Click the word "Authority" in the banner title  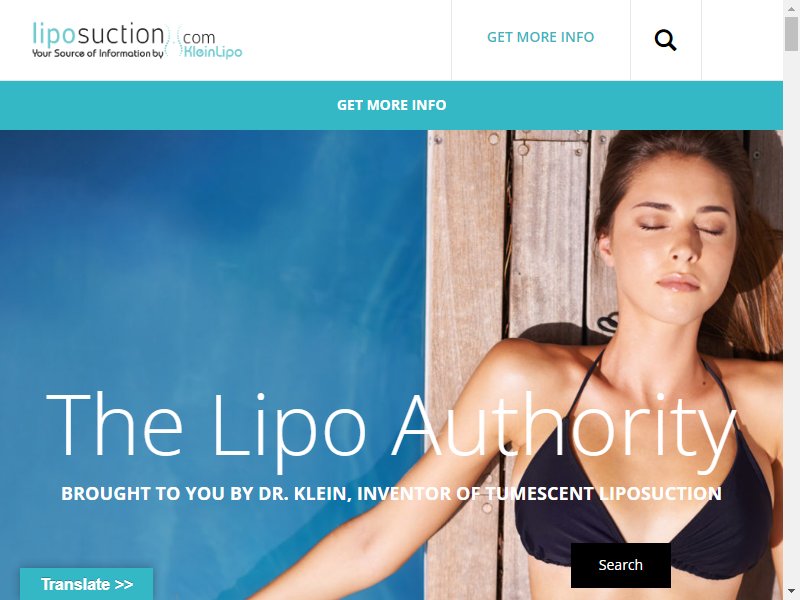[564, 428]
